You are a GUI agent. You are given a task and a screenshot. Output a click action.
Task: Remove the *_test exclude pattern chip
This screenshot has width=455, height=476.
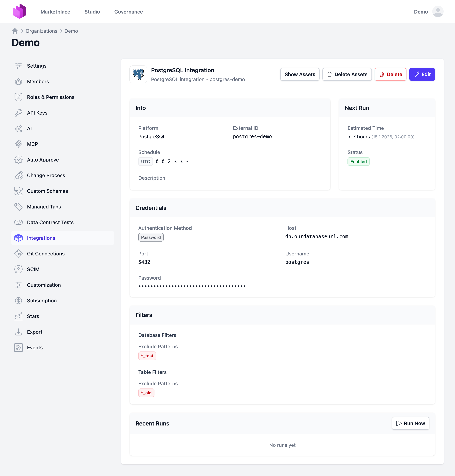[147, 356]
